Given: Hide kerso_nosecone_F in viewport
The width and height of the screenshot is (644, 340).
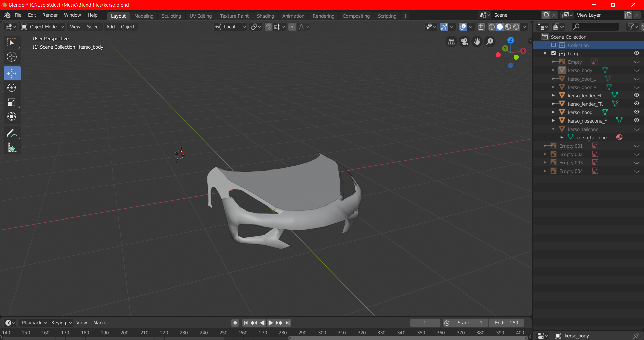Looking at the screenshot, I should point(636,120).
